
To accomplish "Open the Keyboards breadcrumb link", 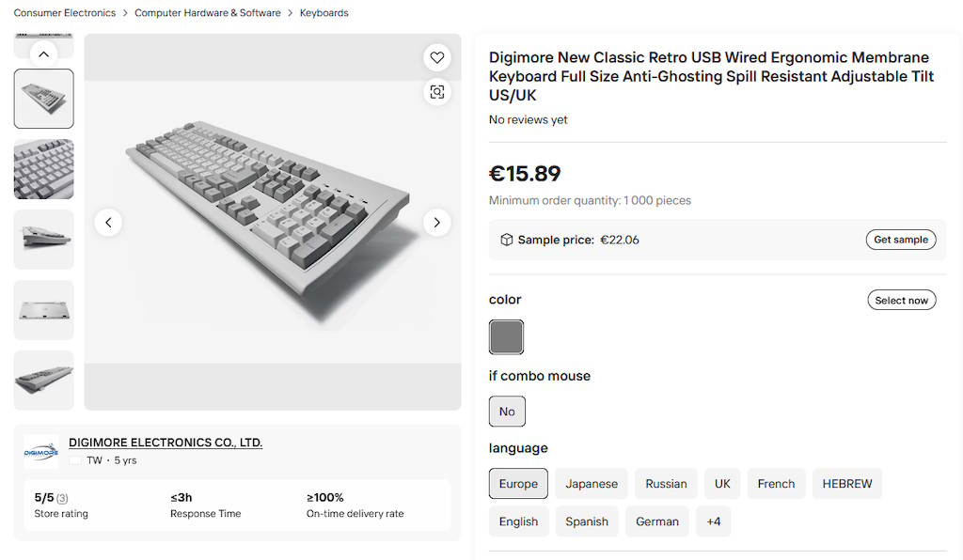I will (324, 13).
